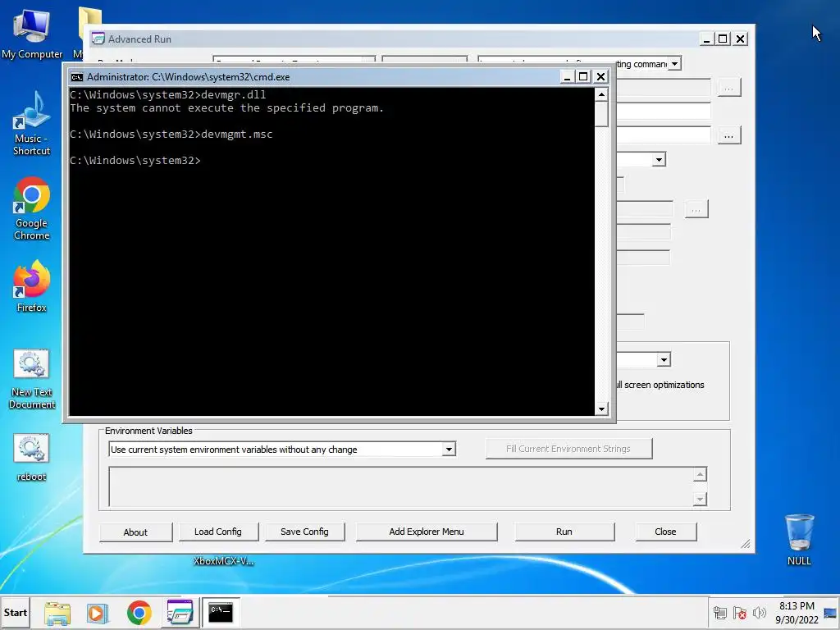
Task: Close Advanced Run using title bar X
Action: click(x=741, y=39)
